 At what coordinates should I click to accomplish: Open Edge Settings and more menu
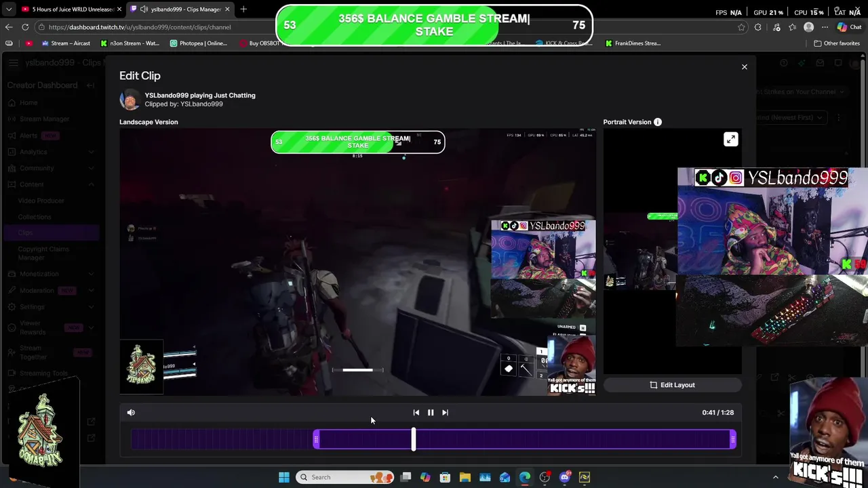[825, 27]
